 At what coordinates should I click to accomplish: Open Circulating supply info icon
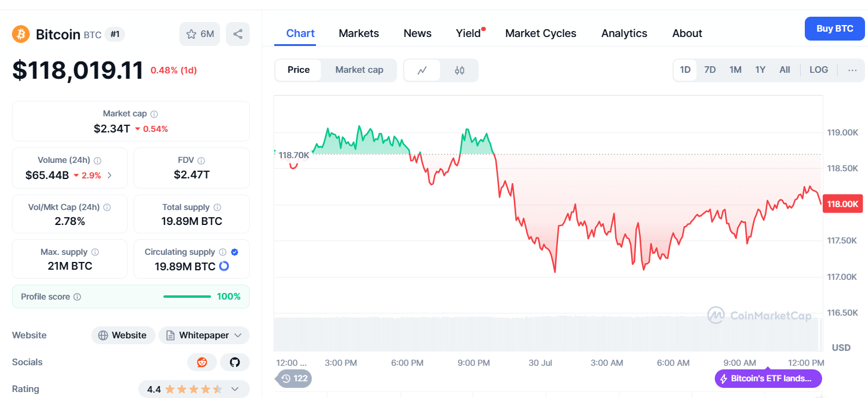[222, 252]
